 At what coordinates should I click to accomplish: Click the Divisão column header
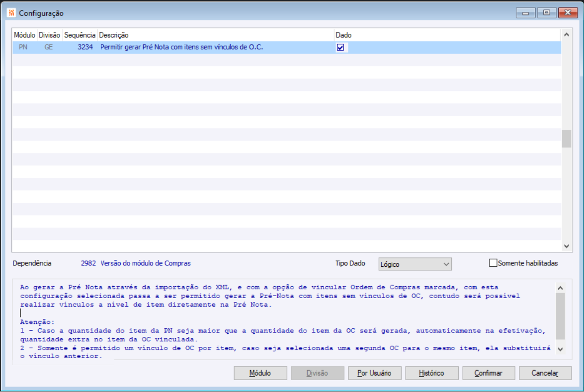[50, 35]
